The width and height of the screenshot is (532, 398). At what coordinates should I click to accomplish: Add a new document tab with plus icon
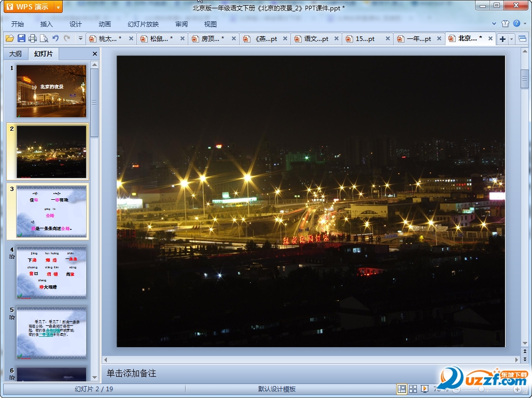coord(502,39)
